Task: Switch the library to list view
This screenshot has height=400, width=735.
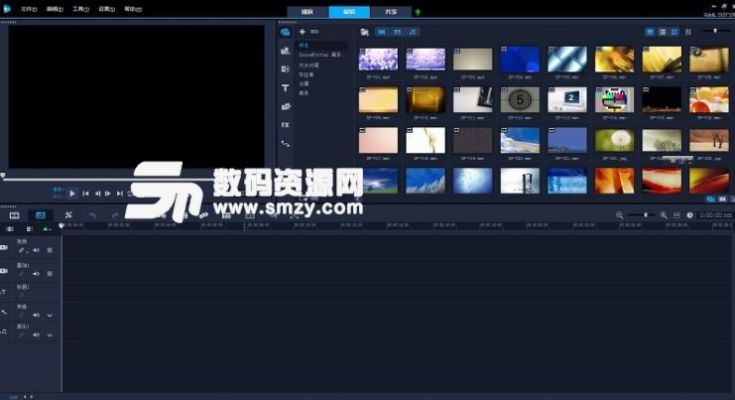Action: (x=662, y=32)
